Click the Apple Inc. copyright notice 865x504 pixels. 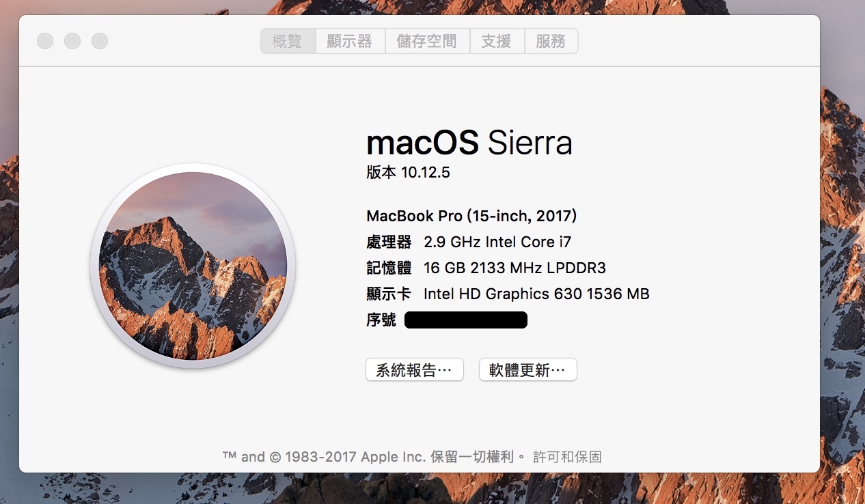pos(375,457)
